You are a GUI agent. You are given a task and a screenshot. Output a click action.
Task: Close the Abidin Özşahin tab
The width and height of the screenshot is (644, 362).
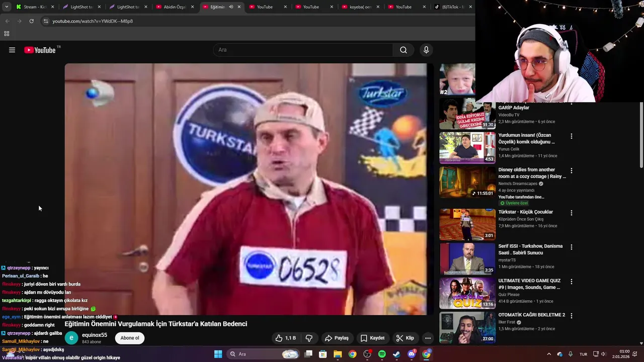(192, 7)
